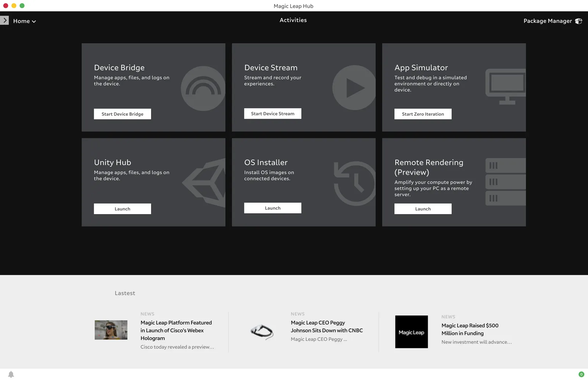Launch Unity Hub
This screenshot has height=380, width=588.
coord(122,209)
